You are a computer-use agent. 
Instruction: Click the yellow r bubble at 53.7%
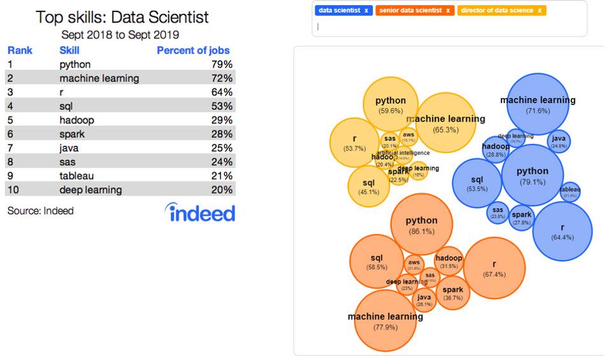point(354,143)
